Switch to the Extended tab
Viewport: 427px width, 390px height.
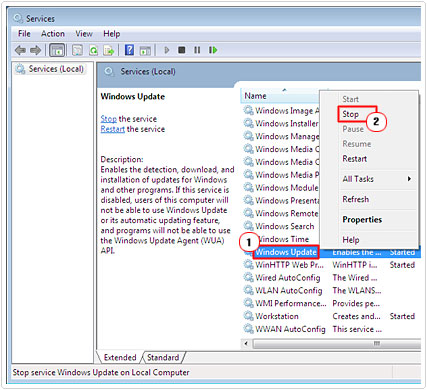click(x=120, y=358)
